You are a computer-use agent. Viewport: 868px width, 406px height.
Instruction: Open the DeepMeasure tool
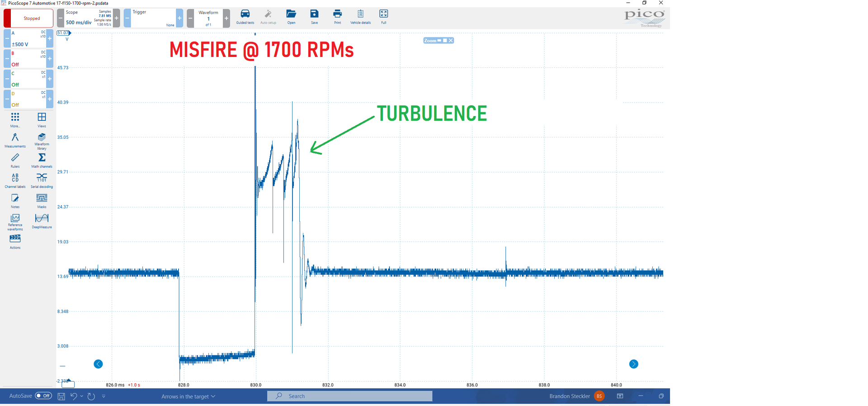[x=42, y=221]
